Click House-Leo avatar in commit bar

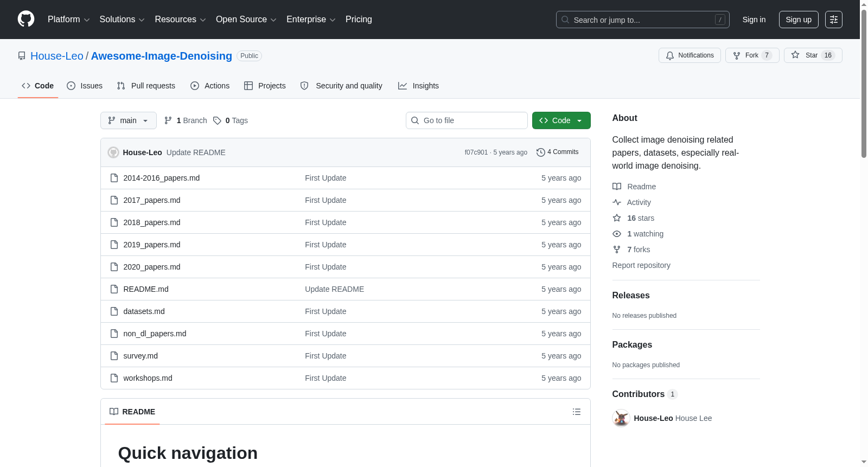(x=113, y=152)
